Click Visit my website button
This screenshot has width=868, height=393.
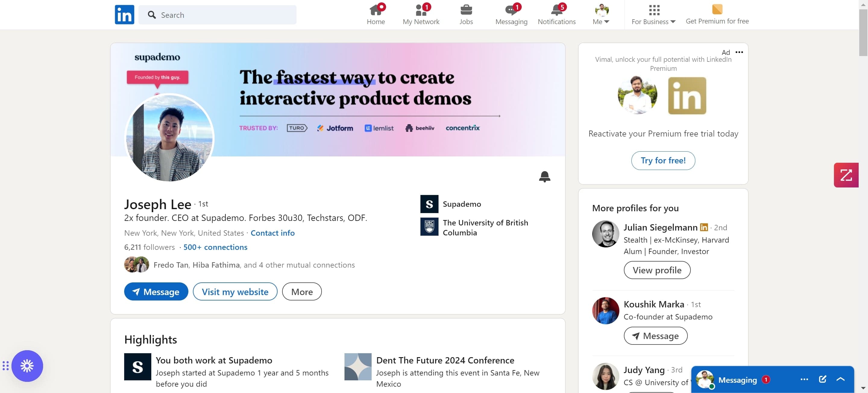pos(235,291)
